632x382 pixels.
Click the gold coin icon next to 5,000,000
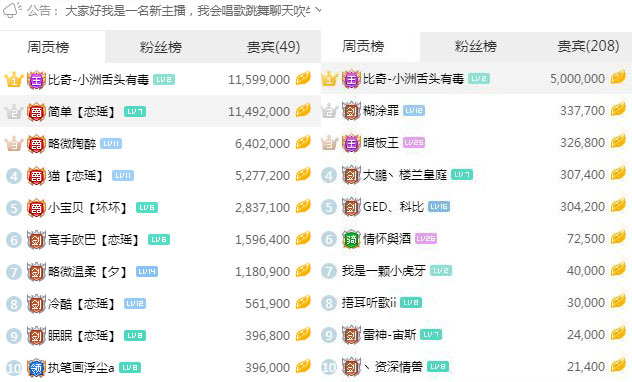coord(618,77)
